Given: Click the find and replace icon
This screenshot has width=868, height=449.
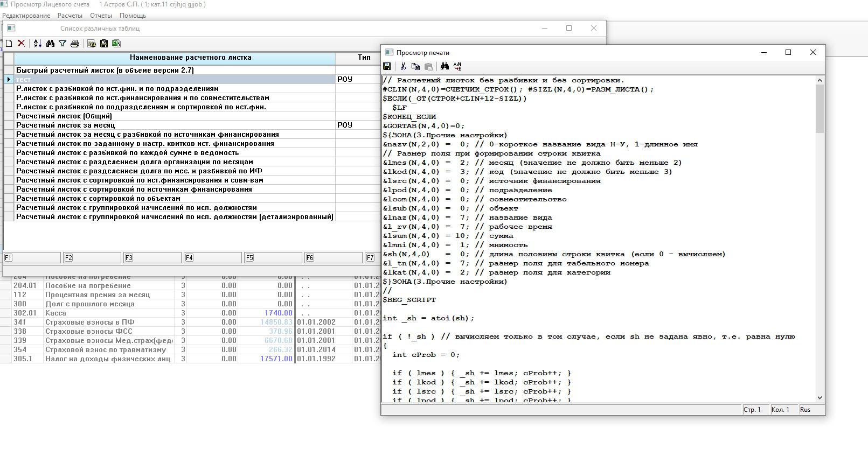Looking at the screenshot, I should [457, 66].
